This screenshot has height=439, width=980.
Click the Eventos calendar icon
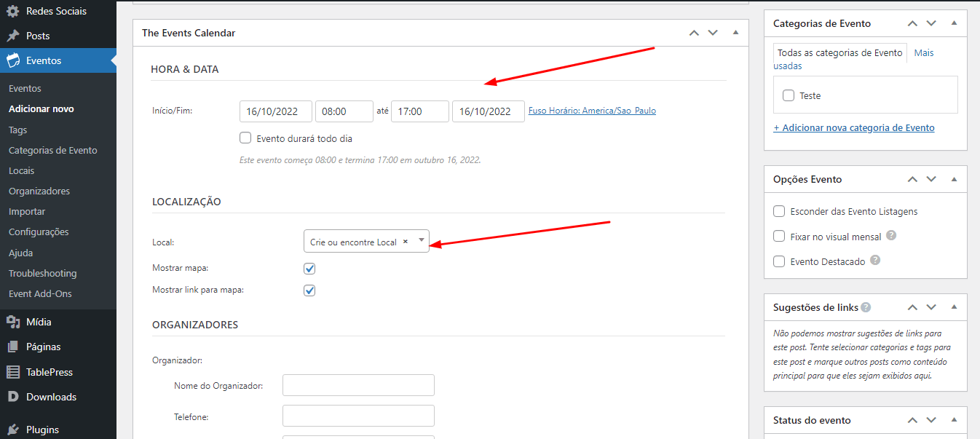pyautogui.click(x=13, y=60)
